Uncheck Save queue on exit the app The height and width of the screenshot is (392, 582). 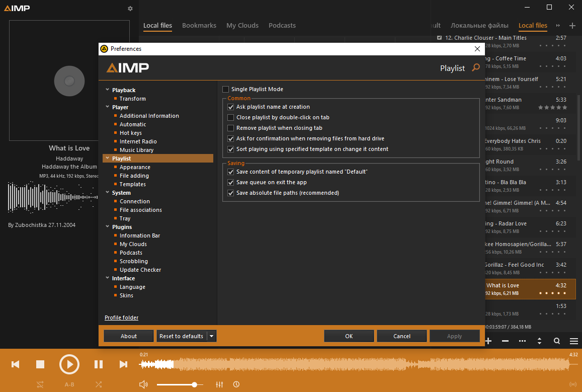pyautogui.click(x=230, y=182)
